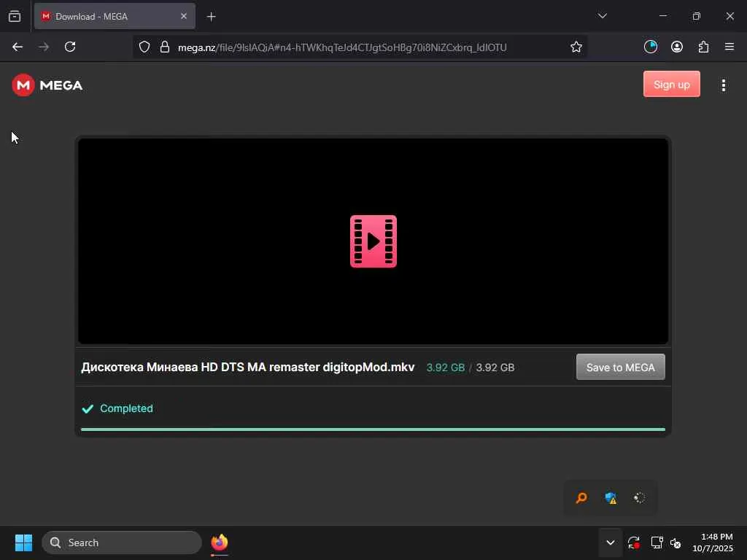Click the Sign up button
747x560 pixels.
[671, 85]
